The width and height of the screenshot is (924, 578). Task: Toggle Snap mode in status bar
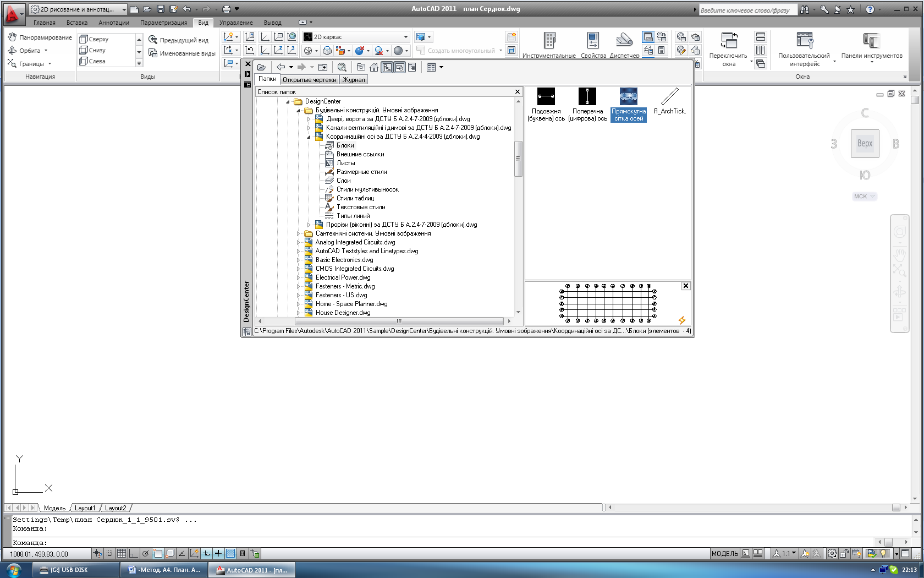coord(109,553)
